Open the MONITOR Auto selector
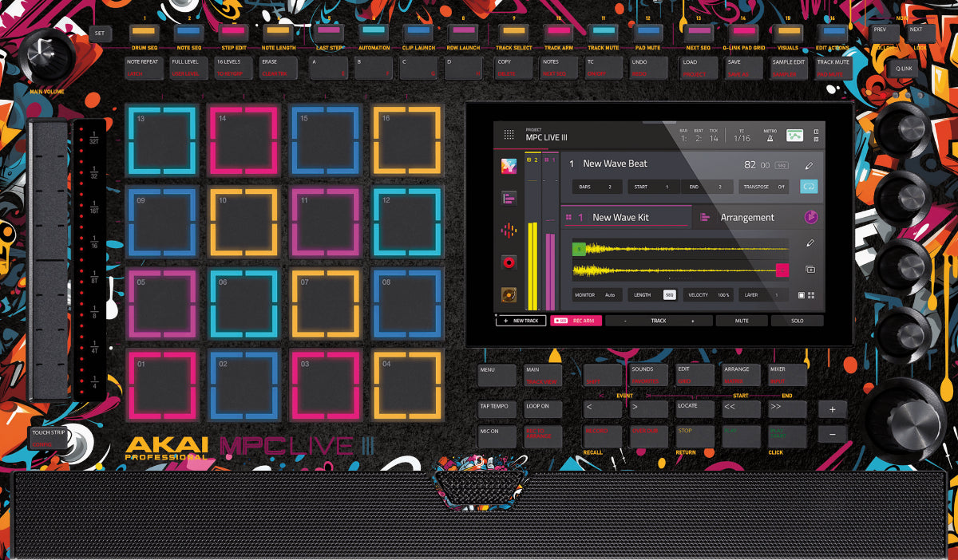 point(596,295)
